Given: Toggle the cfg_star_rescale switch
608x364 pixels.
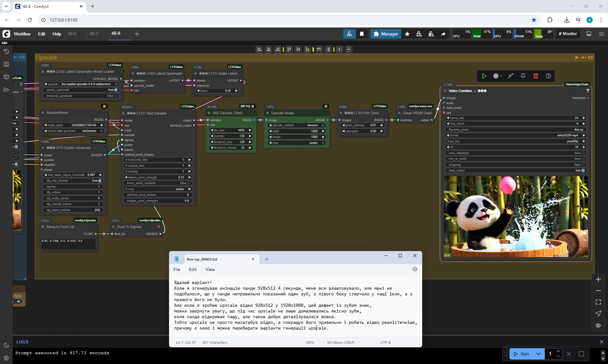Looking at the screenshot, I should [x=100, y=181].
